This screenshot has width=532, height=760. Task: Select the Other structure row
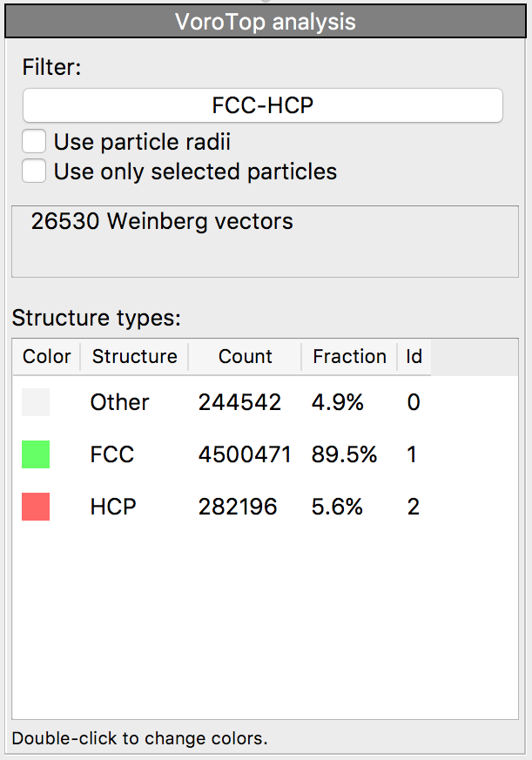(x=120, y=402)
